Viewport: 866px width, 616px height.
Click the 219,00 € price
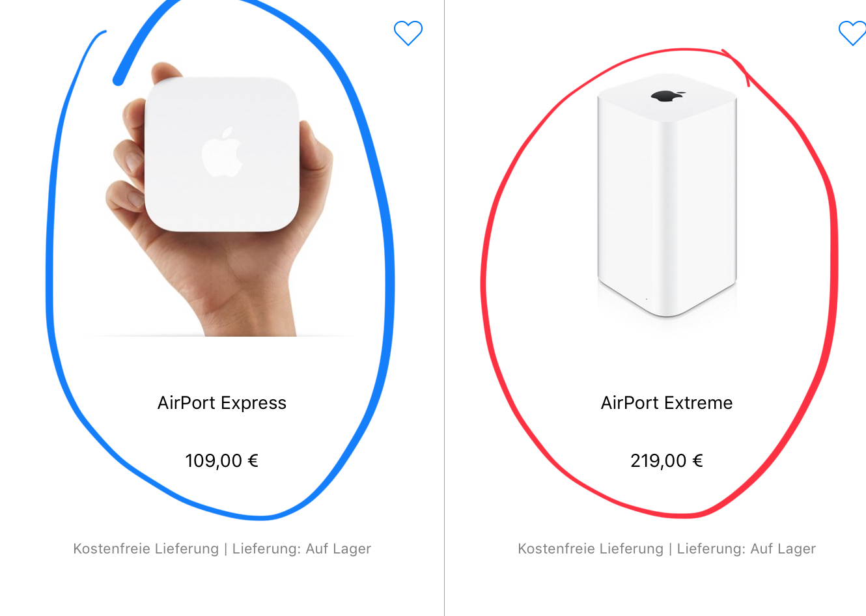(667, 461)
